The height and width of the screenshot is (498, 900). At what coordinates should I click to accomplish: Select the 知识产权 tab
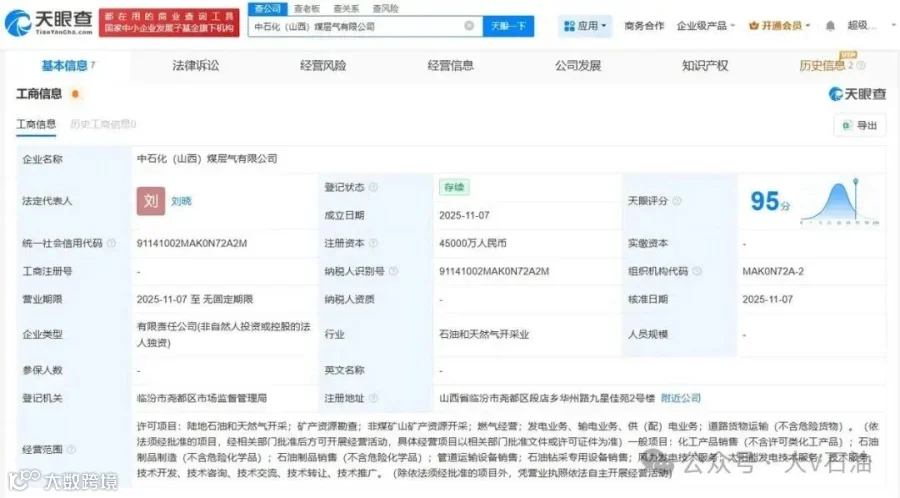click(x=705, y=65)
